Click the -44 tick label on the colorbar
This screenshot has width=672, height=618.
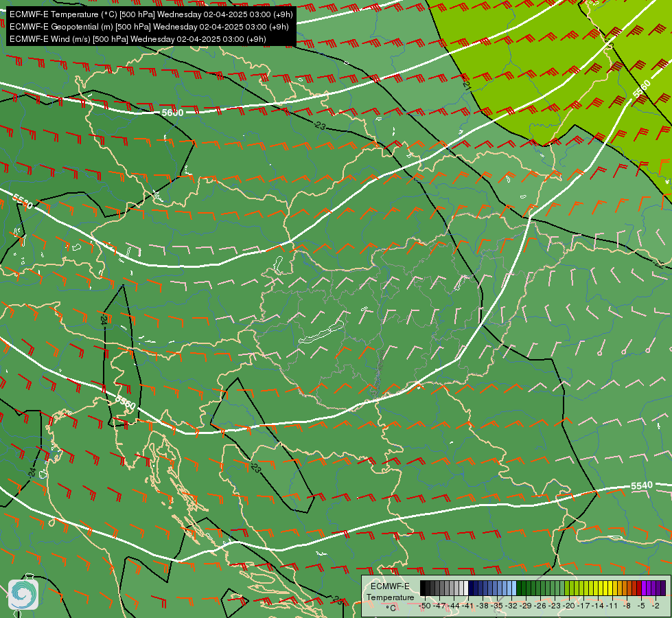(454, 606)
